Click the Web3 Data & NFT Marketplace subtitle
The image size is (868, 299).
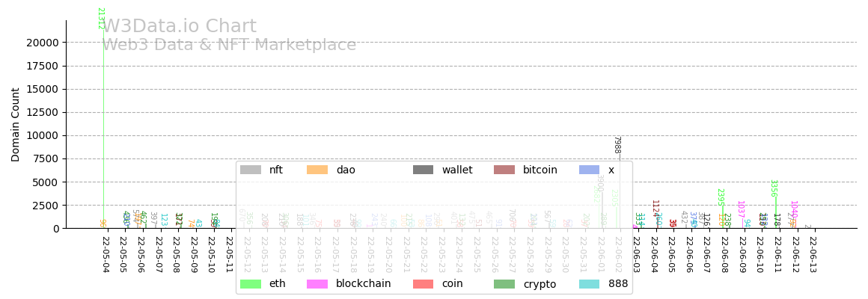tap(229, 45)
